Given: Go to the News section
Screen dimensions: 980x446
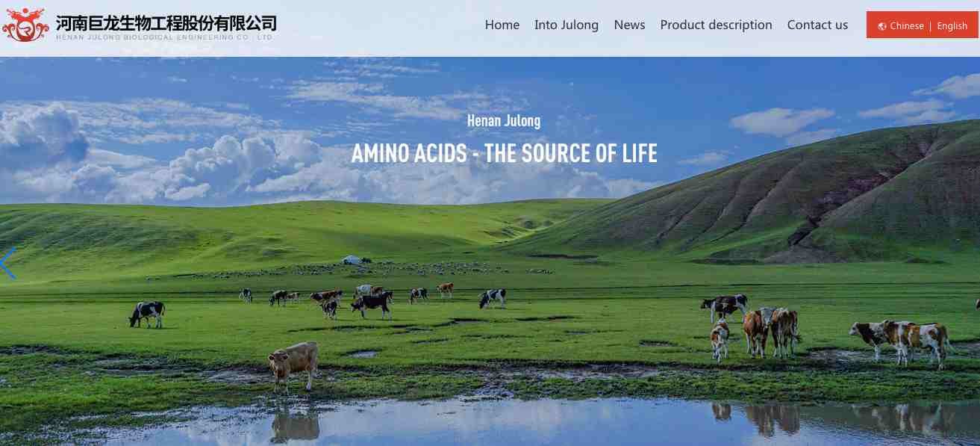Looking at the screenshot, I should point(629,25).
